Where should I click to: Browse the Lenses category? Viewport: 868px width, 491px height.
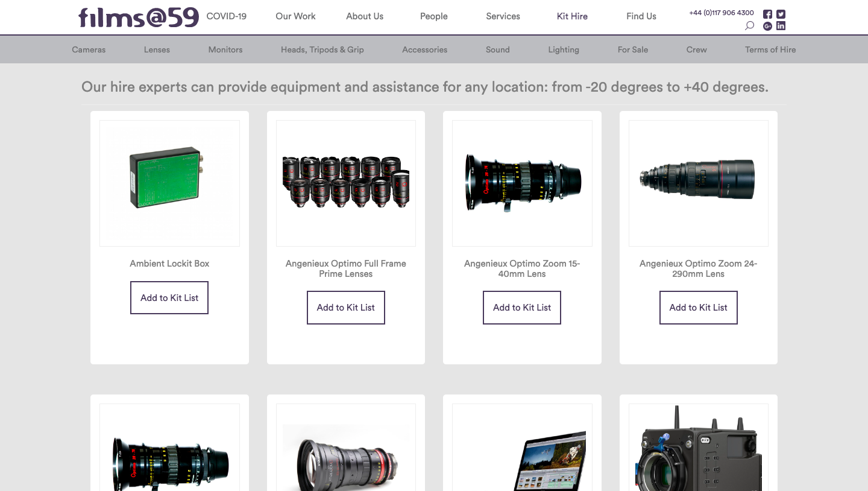tap(157, 49)
